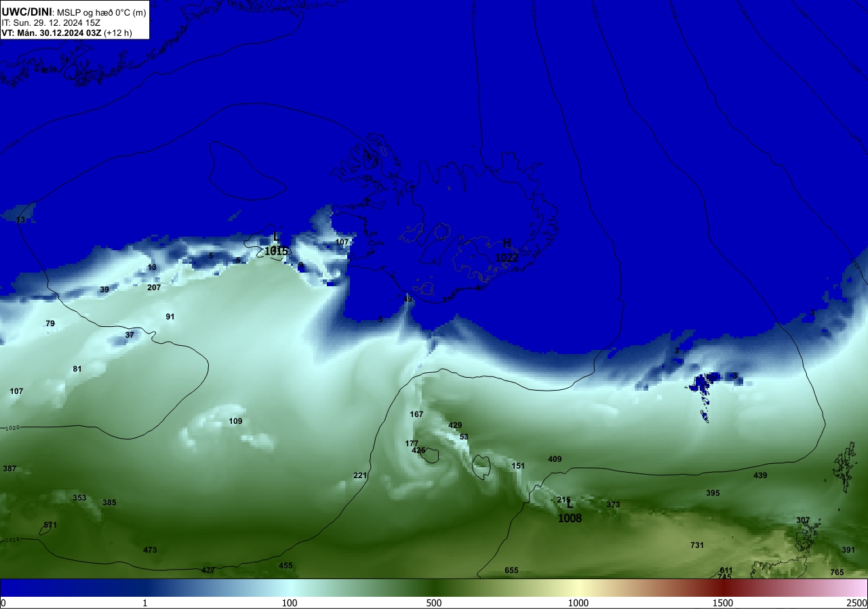Image resolution: width=868 pixels, height=609 pixels.
Task: Click the 429 height value
Action: click(455, 425)
